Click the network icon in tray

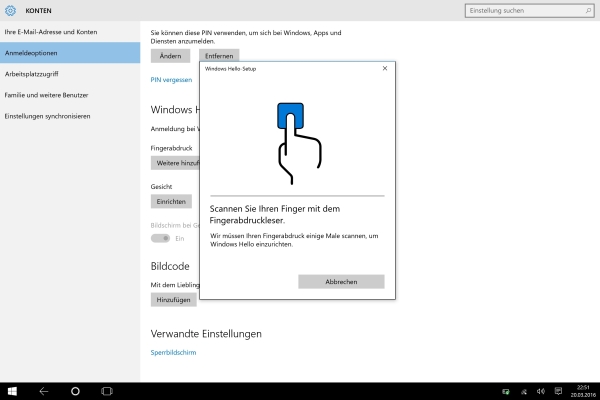click(523, 392)
